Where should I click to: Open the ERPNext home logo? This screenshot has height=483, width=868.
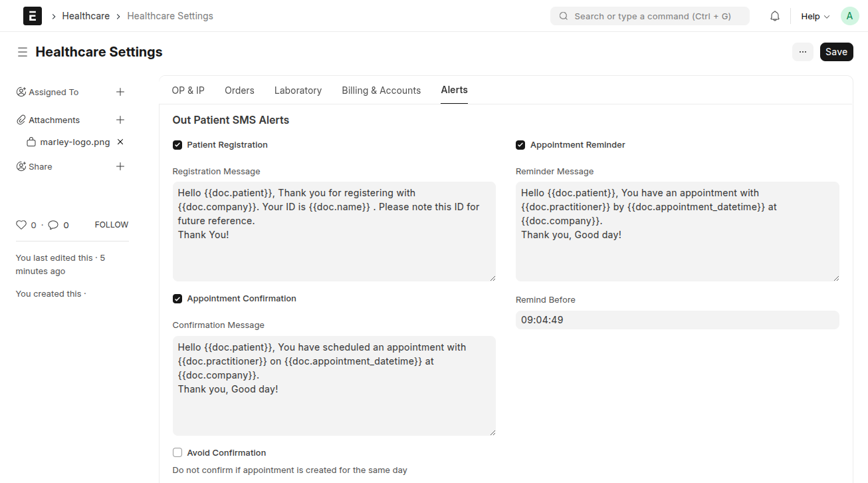coord(33,16)
